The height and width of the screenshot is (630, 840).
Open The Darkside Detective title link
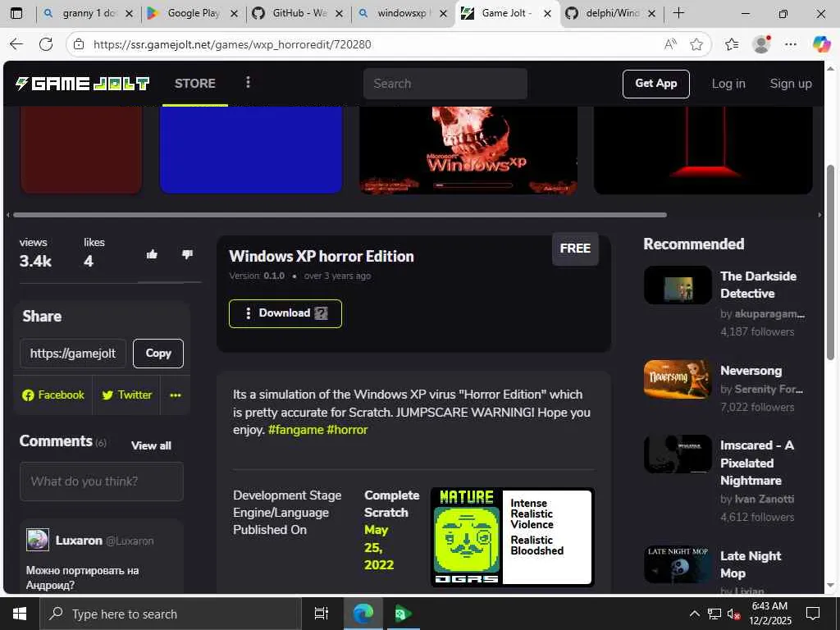[x=758, y=285]
